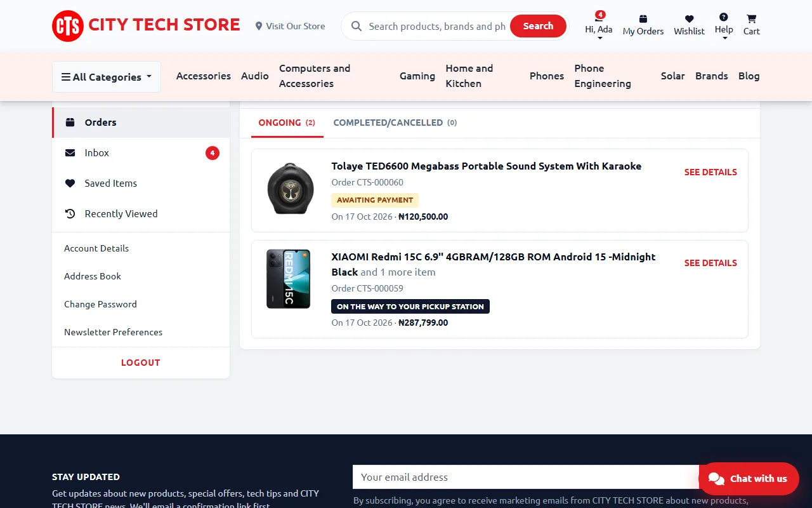Open the Cart icon
Screen dimensions: 812x508
[752, 19]
